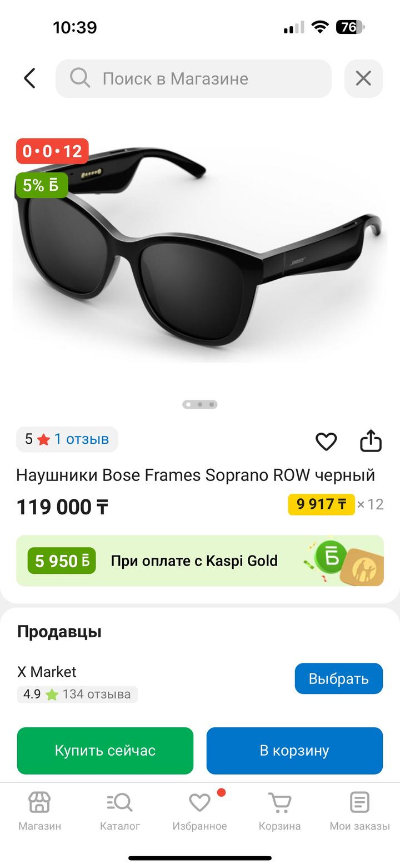
Task: Tap the image carousel page dots
Action: 200,404
